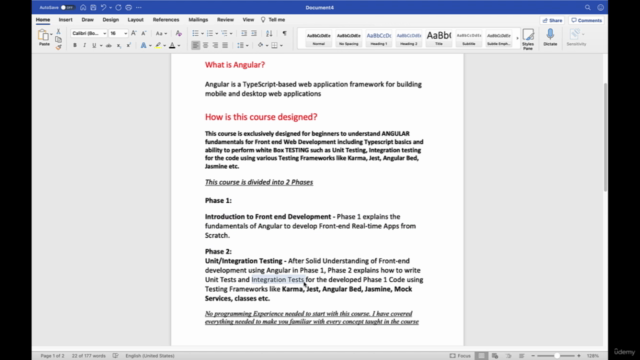Click the Share button
This screenshot has height=360, width=640.
pos(552,20)
